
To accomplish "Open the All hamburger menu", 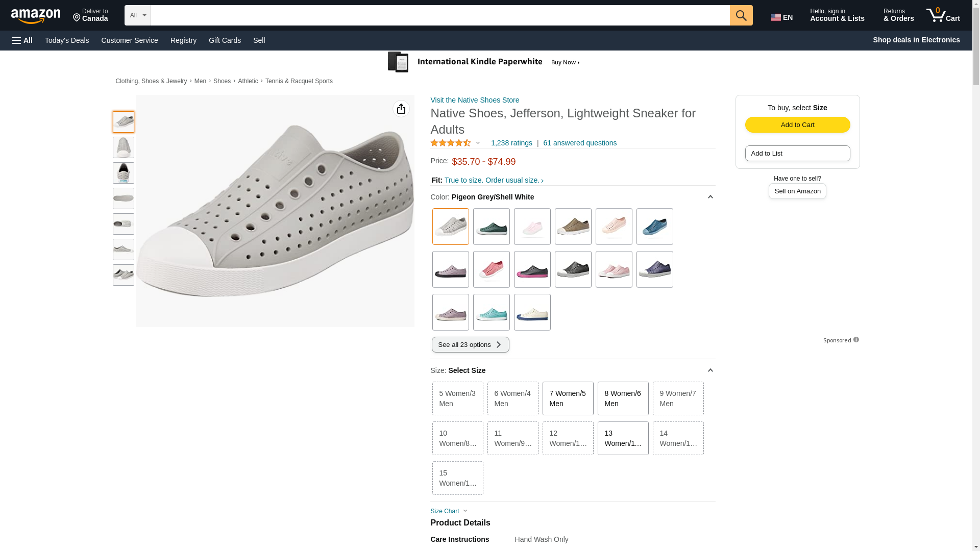I will tap(22, 40).
